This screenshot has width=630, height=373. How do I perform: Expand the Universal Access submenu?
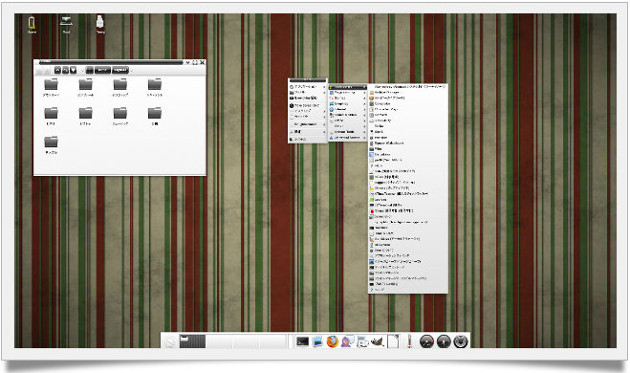[348, 137]
